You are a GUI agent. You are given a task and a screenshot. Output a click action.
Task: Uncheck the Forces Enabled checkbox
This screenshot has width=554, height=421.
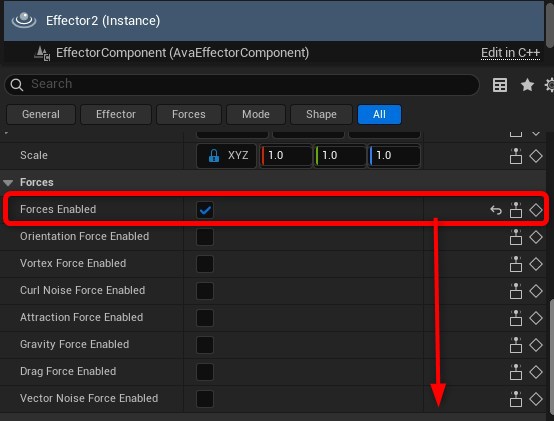205,210
